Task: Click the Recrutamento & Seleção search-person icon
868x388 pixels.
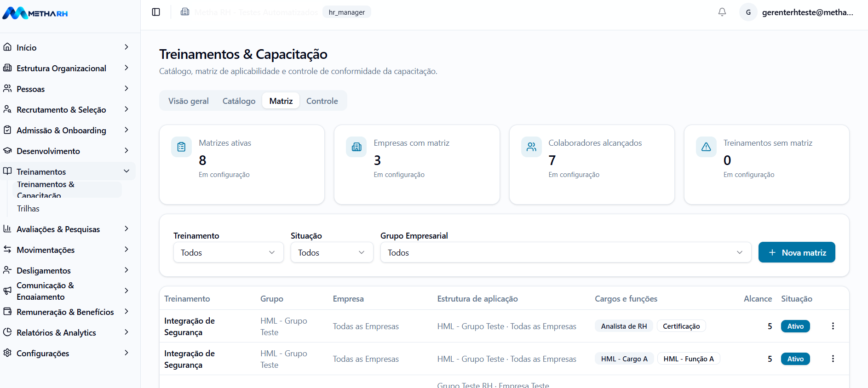Action: [x=7, y=109]
